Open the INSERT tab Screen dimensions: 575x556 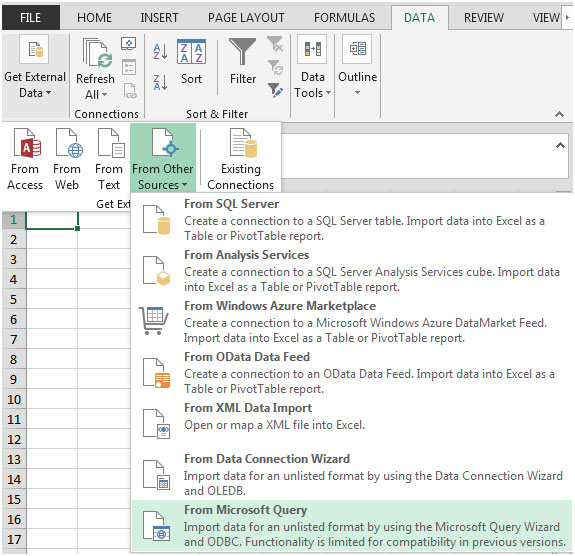[x=159, y=18]
